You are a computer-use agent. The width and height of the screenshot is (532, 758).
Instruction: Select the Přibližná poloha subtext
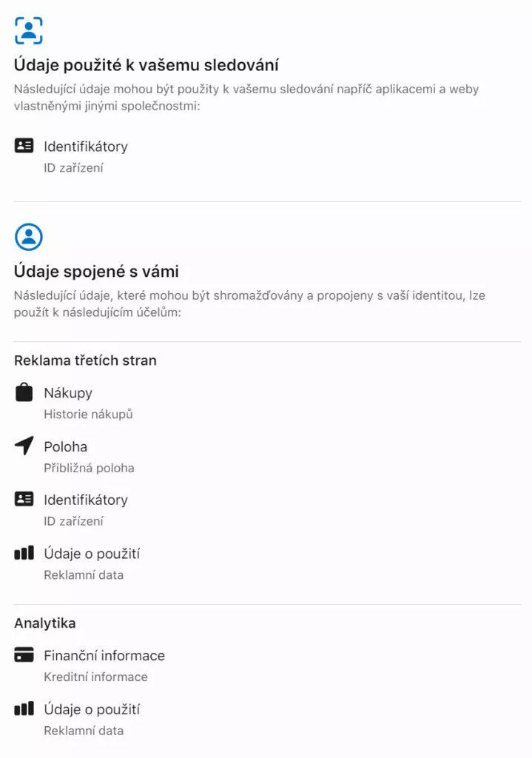tap(89, 468)
